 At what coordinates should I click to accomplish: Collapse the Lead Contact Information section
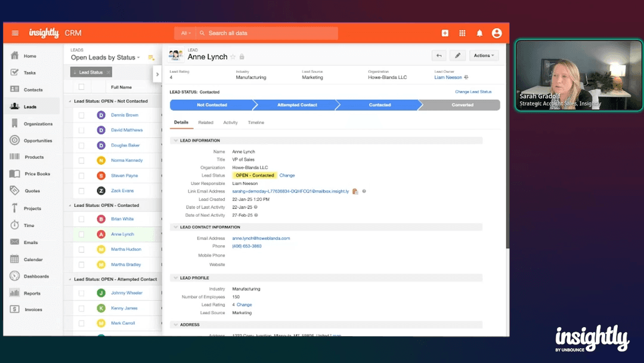click(175, 227)
